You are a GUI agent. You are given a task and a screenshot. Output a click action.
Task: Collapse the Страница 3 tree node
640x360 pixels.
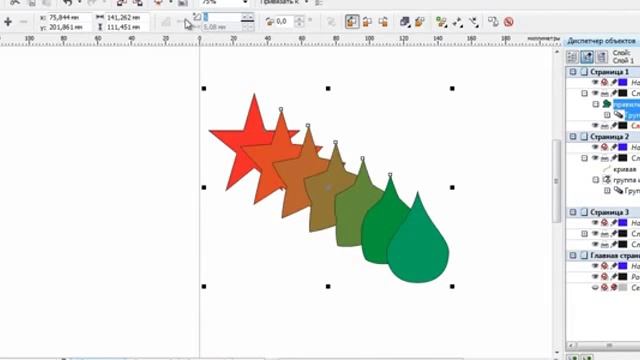pyautogui.click(x=573, y=212)
